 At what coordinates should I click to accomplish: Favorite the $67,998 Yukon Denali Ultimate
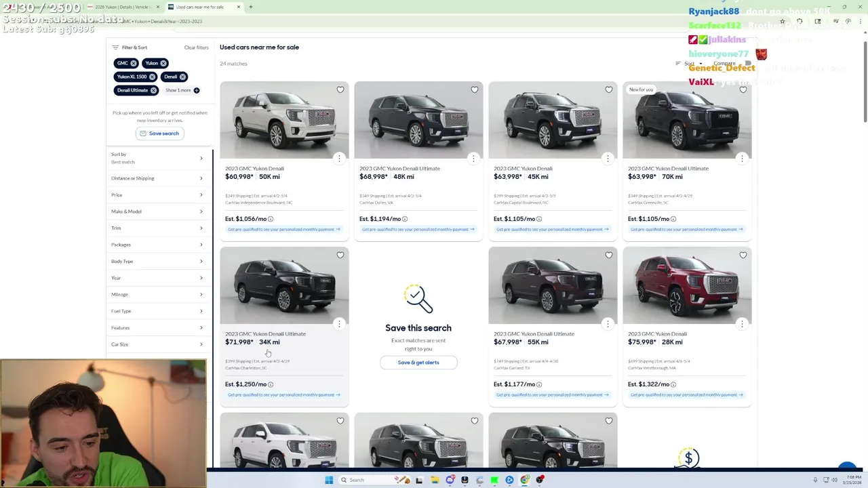coord(609,255)
